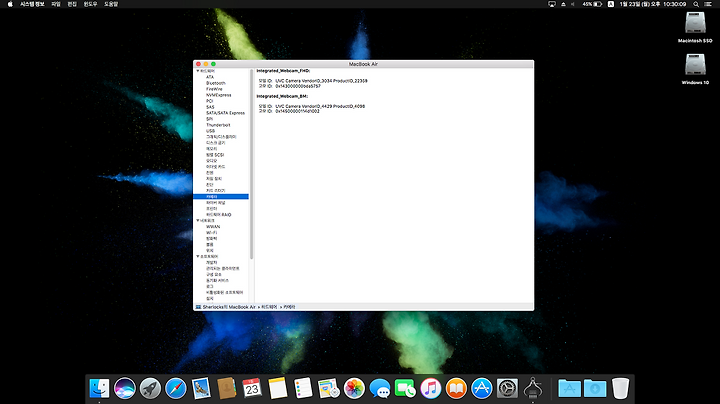
Task: Select ATA in the hardware list
Action: (210, 77)
